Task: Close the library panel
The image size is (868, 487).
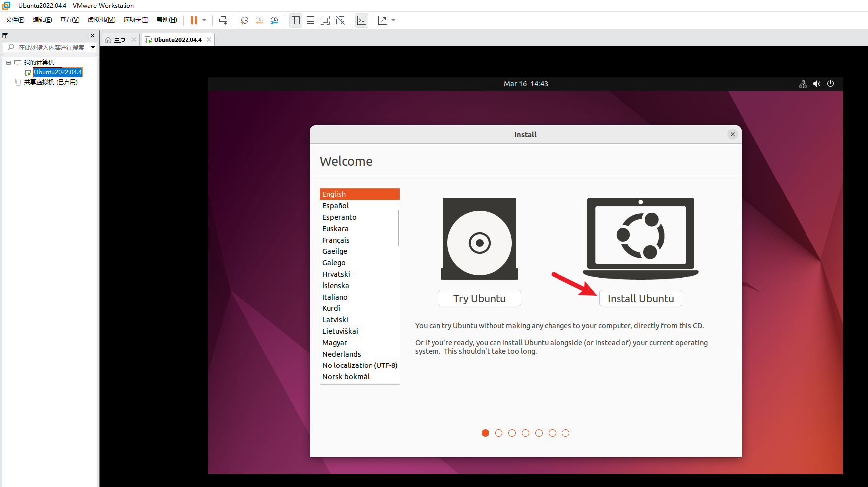Action: 93,35
